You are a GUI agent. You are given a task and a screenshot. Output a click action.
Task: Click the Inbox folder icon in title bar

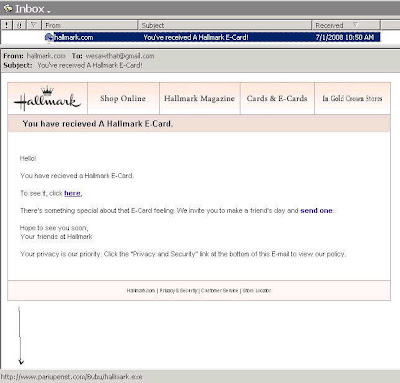point(8,9)
